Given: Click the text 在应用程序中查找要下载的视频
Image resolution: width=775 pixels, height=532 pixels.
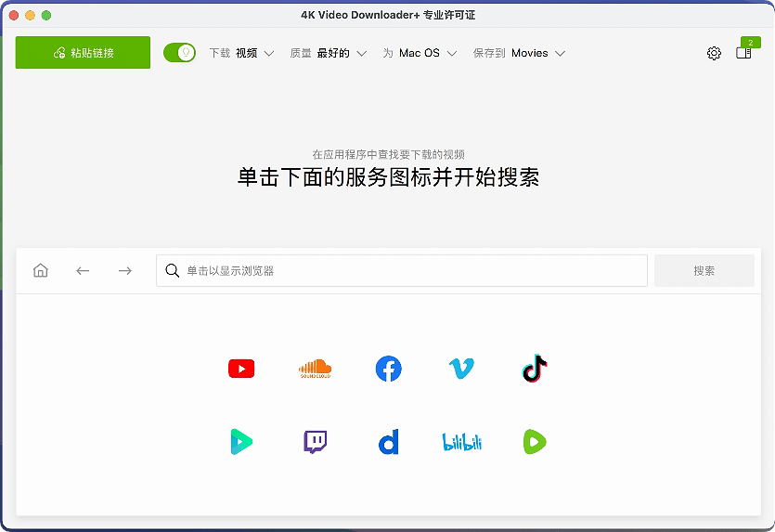Looking at the screenshot, I should (x=388, y=154).
